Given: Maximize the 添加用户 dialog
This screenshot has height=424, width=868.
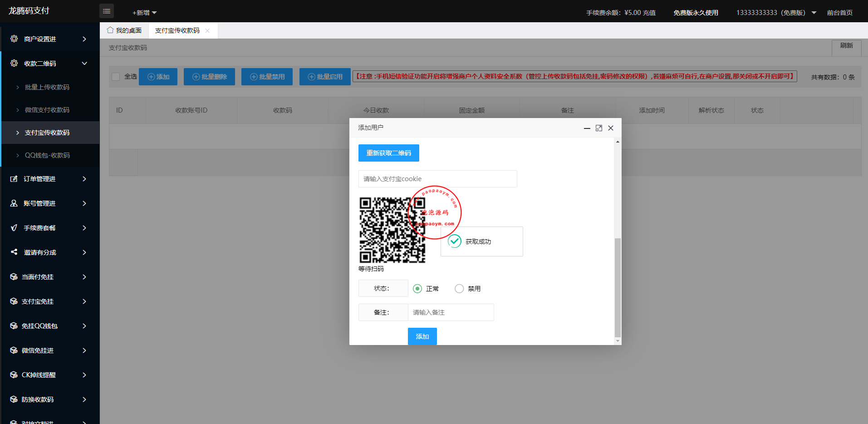Looking at the screenshot, I should (x=599, y=128).
